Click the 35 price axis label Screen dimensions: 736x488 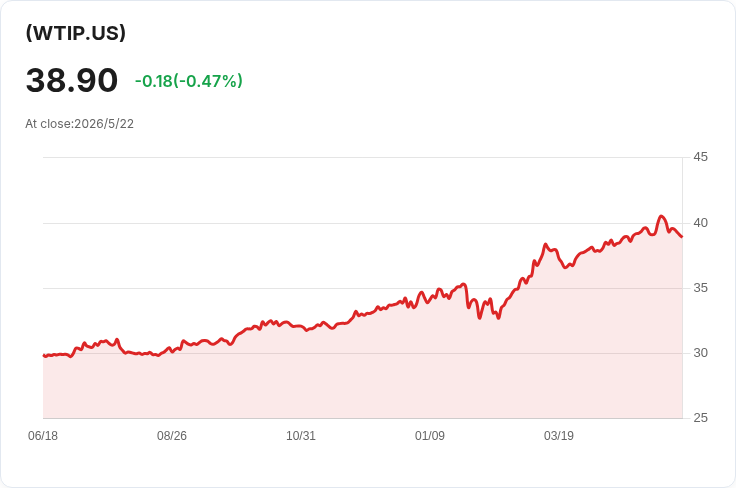pyautogui.click(x=700, y=288)
